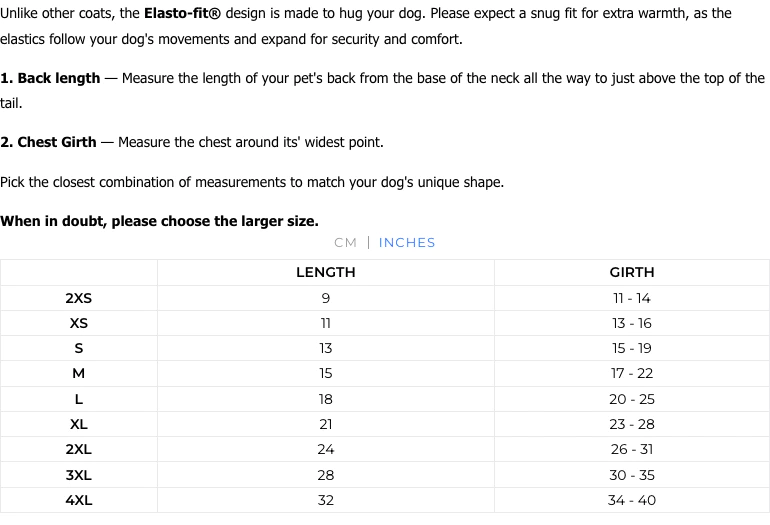
Task: Click the M size label
Action: [79, 373]
